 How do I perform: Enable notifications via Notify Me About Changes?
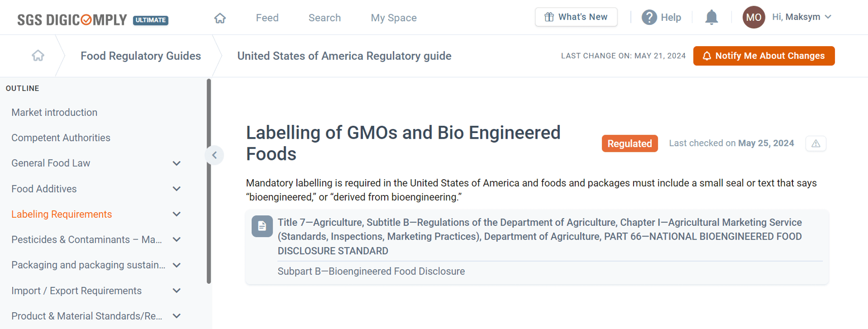pyautogui.click(x=763, y=56)
